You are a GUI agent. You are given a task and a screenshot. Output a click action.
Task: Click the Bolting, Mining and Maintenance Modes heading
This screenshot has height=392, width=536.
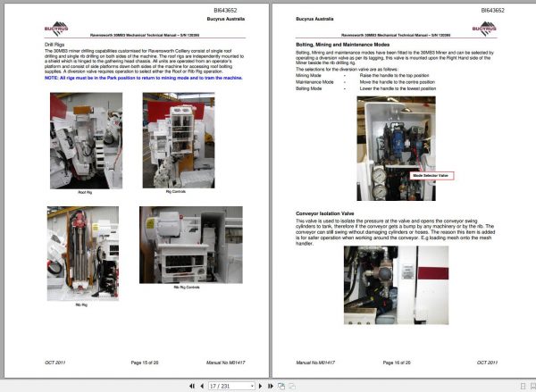click(x=342, y=45)
